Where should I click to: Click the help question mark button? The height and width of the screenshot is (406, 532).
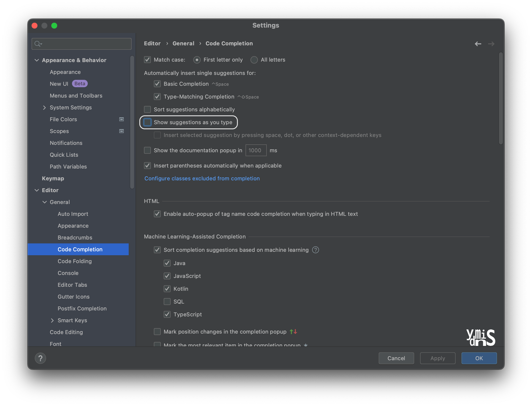[40, 358]
